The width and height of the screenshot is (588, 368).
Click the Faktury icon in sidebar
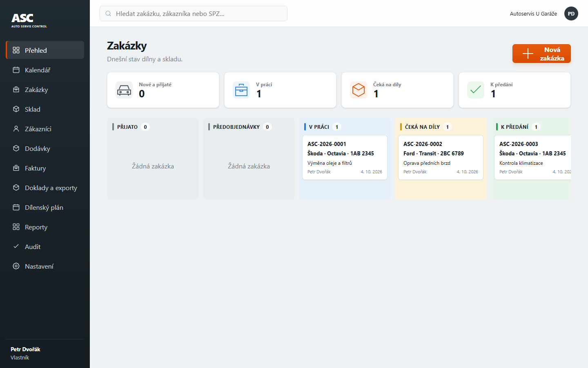(x=16, y=168)
